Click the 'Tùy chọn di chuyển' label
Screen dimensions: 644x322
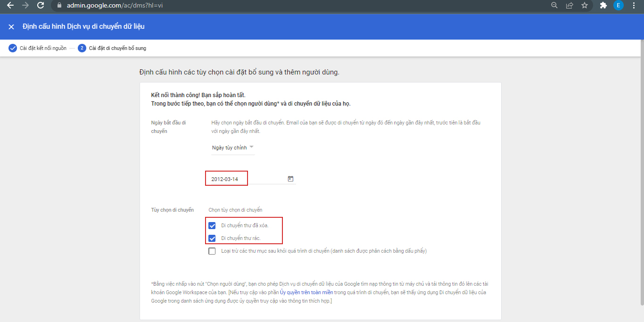click(x=173, y=210)
